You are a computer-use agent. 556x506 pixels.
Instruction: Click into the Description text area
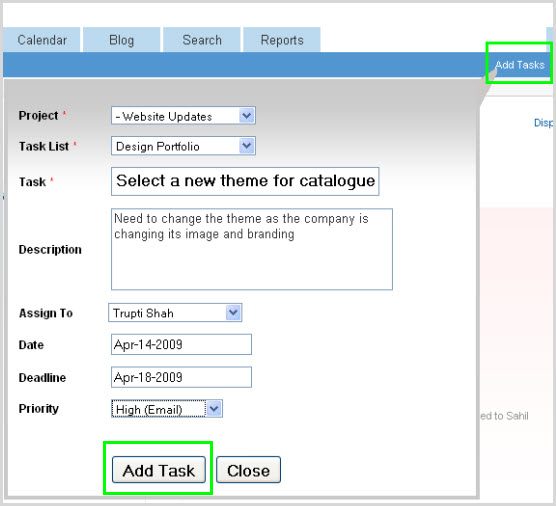[x=252, y=249]
